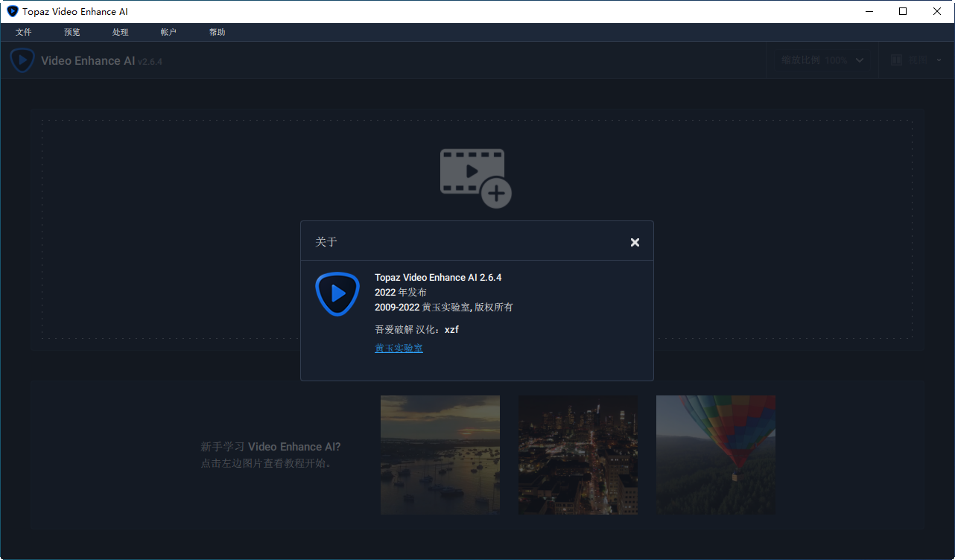955x560 pixels.
Task: Open the 黄玉实验室 link in the about dialog
Action: [x=399, y=348]
